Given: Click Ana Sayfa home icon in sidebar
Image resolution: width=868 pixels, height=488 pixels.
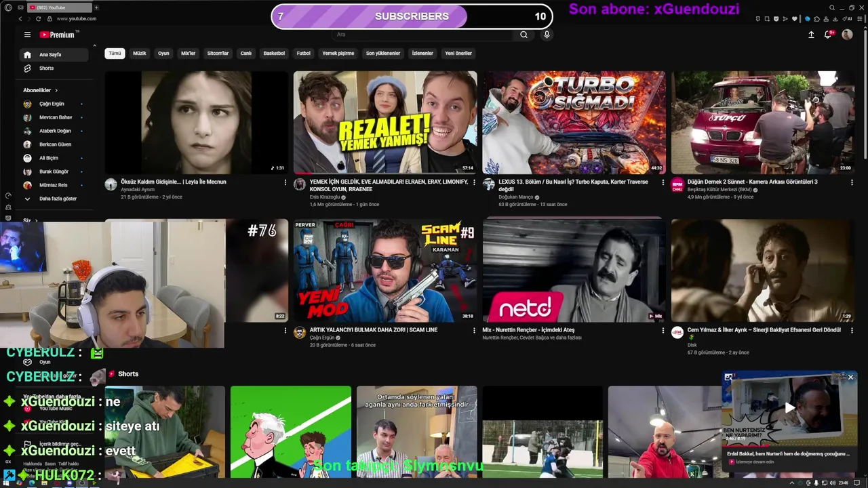Looking at the screenshot, I should pyautogui.click(x=27, y=55).
